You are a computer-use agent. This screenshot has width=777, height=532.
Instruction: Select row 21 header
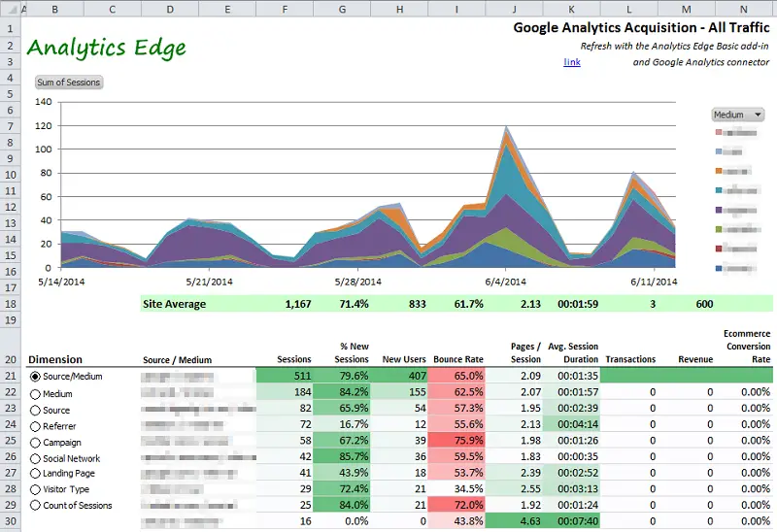pos(10,376)
